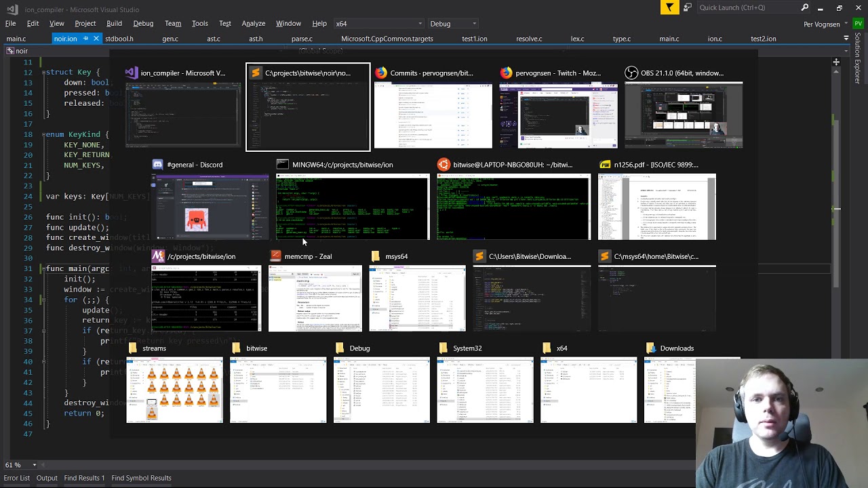Toggle the pin on noir.ion tab

click(85, 39)
